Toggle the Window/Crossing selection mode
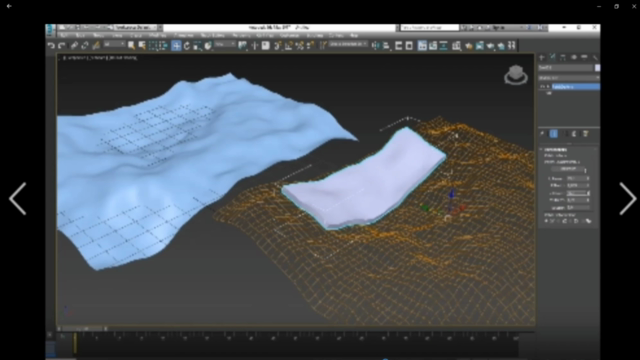The image size is (640, 360). point(163,45)
